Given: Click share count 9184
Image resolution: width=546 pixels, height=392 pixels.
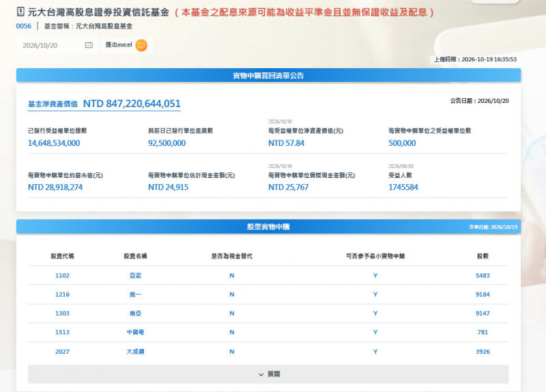Looking at the screenshot, I should tap(483, 295).
